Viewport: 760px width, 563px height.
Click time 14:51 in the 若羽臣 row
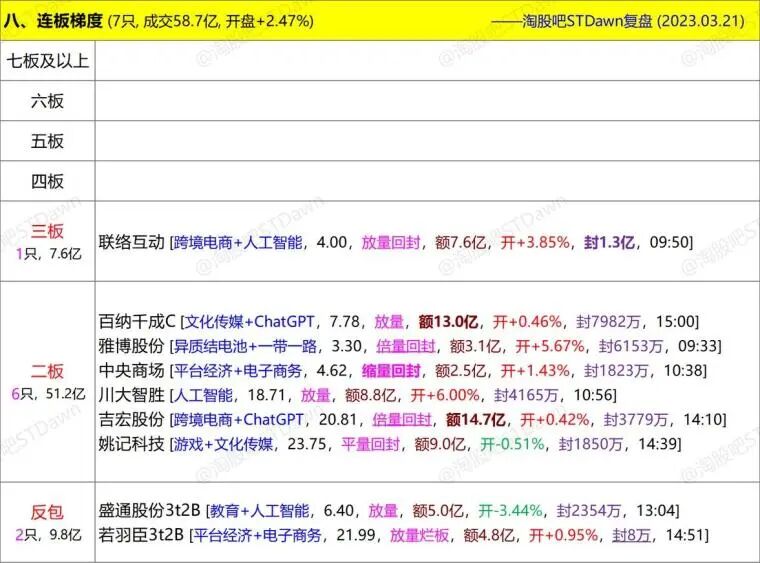pyautogui.click(x=684, y=535)
